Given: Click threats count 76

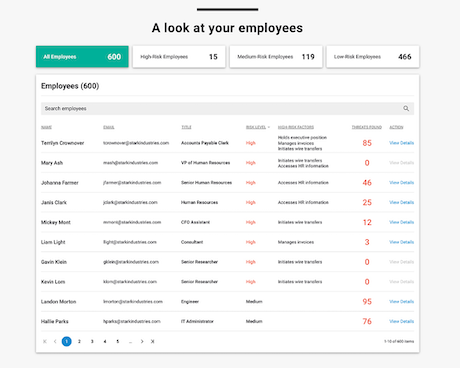Looking at the screenshot, I should click(367, 321).
